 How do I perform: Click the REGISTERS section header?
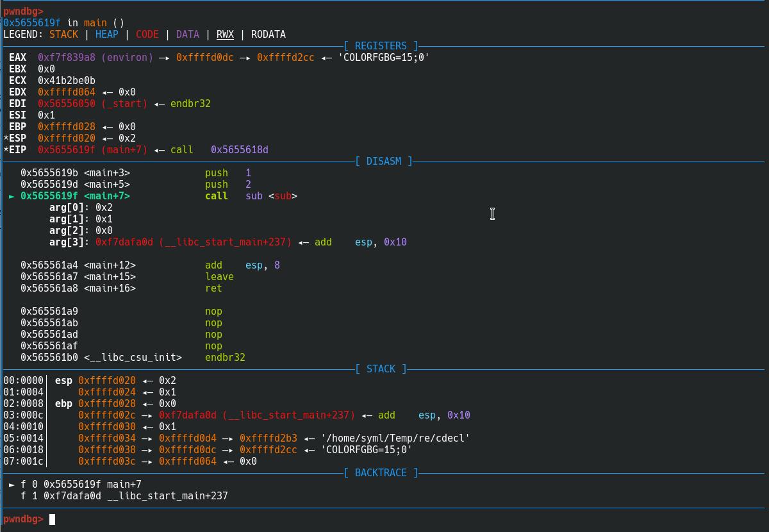click(x=381, y=46)
